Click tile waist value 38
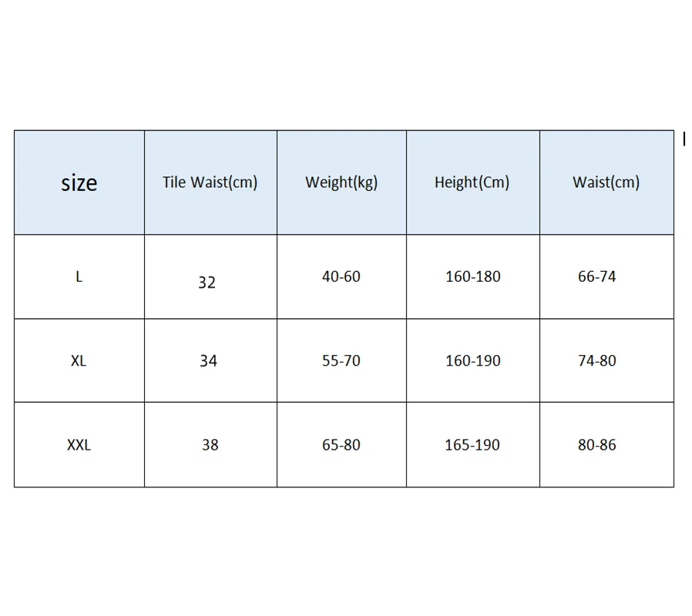The height and width of the screenshot is (616, 692). click(210, 445)
